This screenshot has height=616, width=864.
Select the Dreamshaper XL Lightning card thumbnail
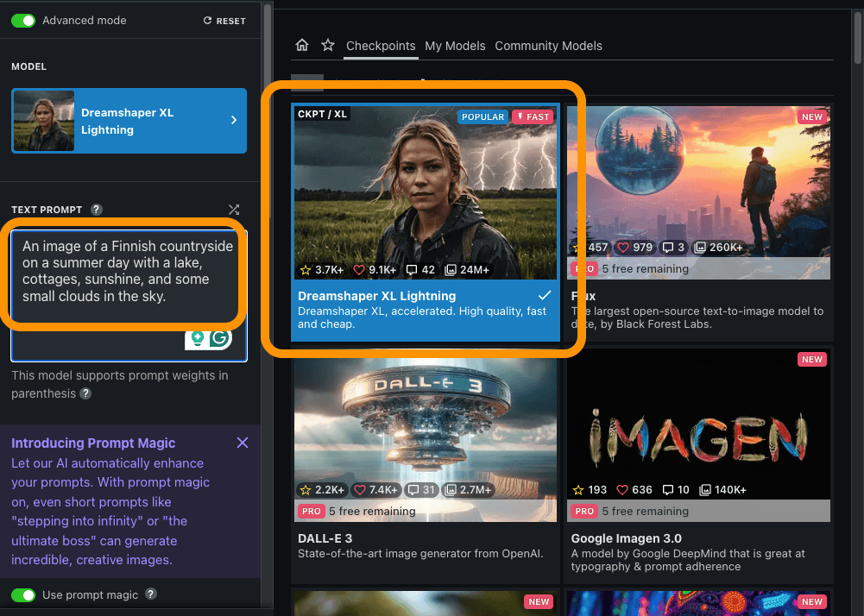[x=426, y=192]
